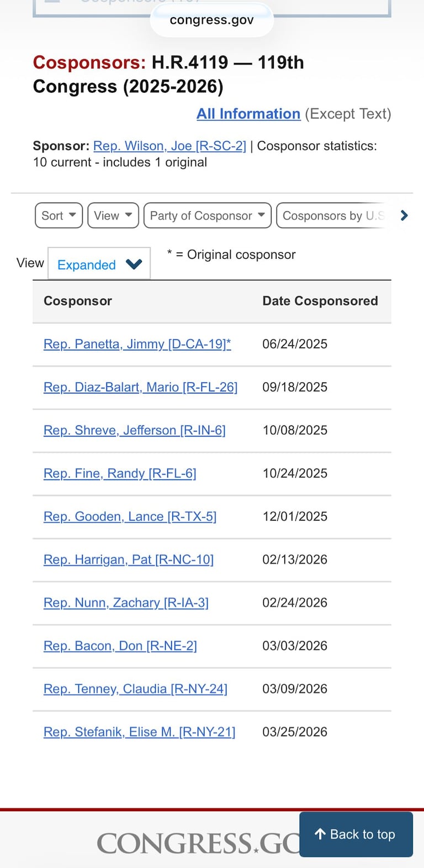Open the All Information link
This screenshot has width=424, height=868.
pos(248,114)
